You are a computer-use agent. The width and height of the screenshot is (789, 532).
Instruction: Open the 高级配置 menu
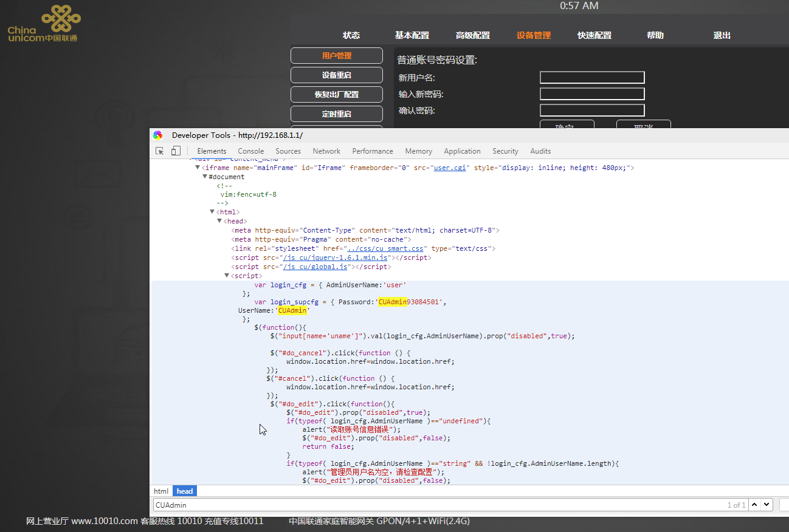tap(473, 35)
